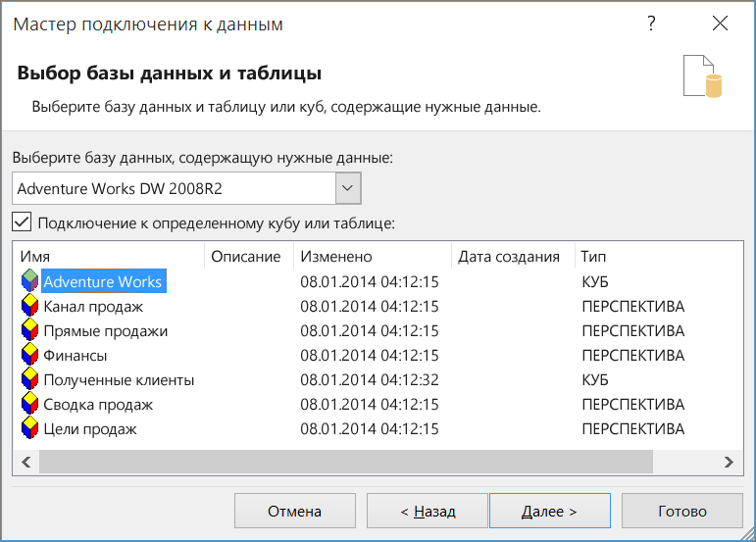This screenshot has width=756, height=542.
Task: Sort the list by Имя column header
Action: (108, 257)
